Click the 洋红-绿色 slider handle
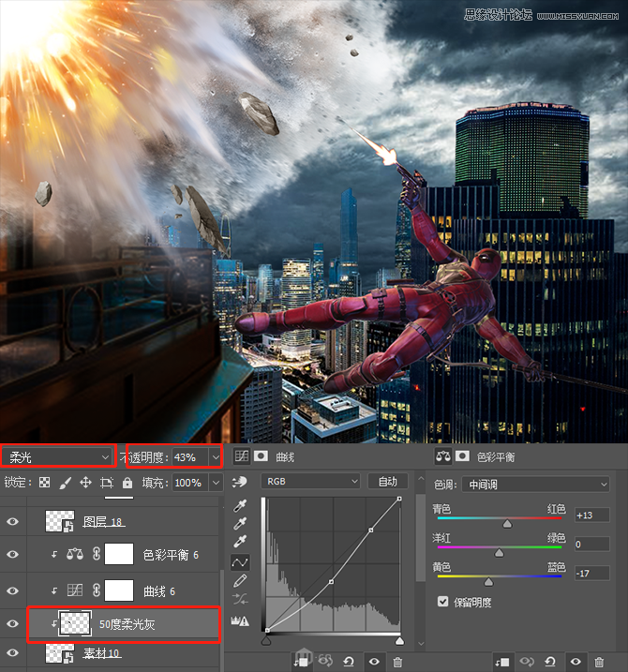628x672 pixels. click(499, 553)
